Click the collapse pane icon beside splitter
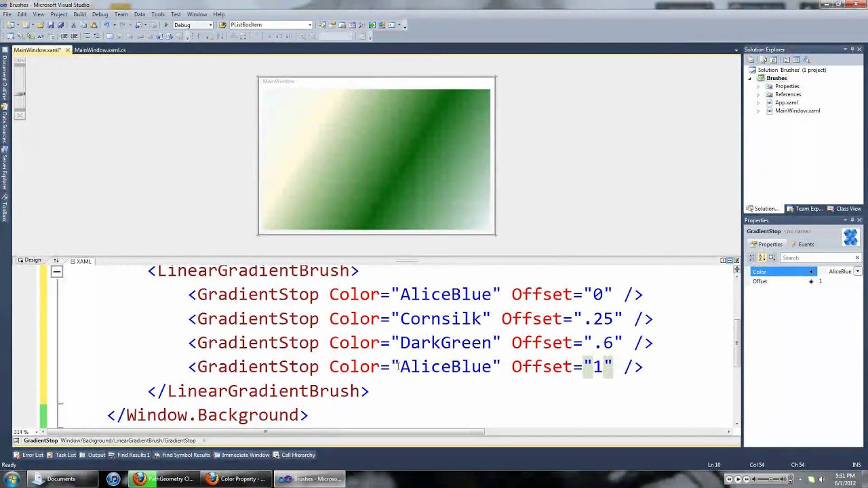 [736, 260]
